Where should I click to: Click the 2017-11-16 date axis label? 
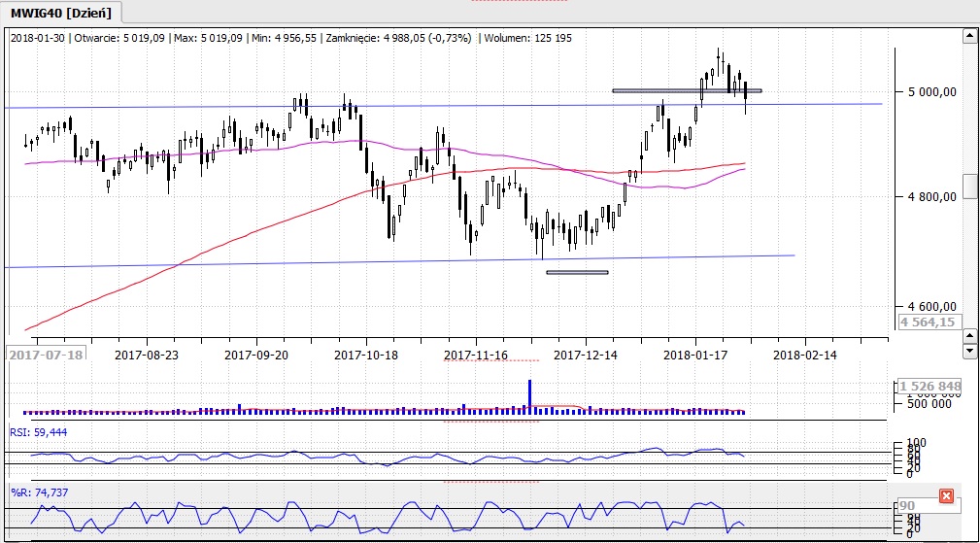476,355
